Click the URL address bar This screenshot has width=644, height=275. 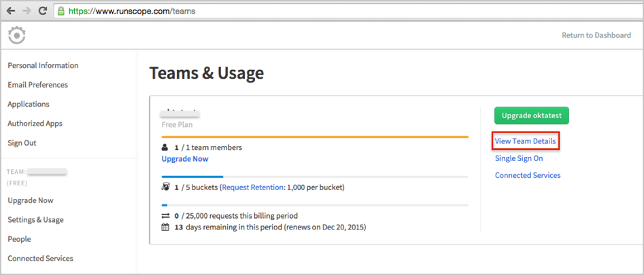coord(340,12)
